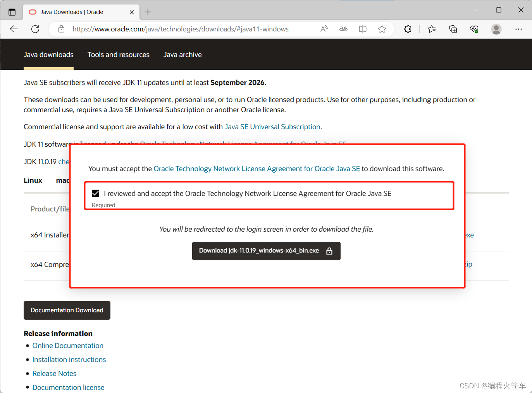Uncheck the license agreement checkbox
The width and height of the screenshot is (532, 393).
[95, 193]
